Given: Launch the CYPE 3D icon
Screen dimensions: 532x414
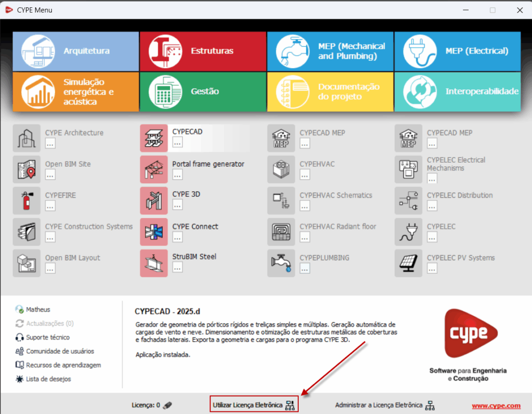Looking at the screenshot, I should click(154, 201).
